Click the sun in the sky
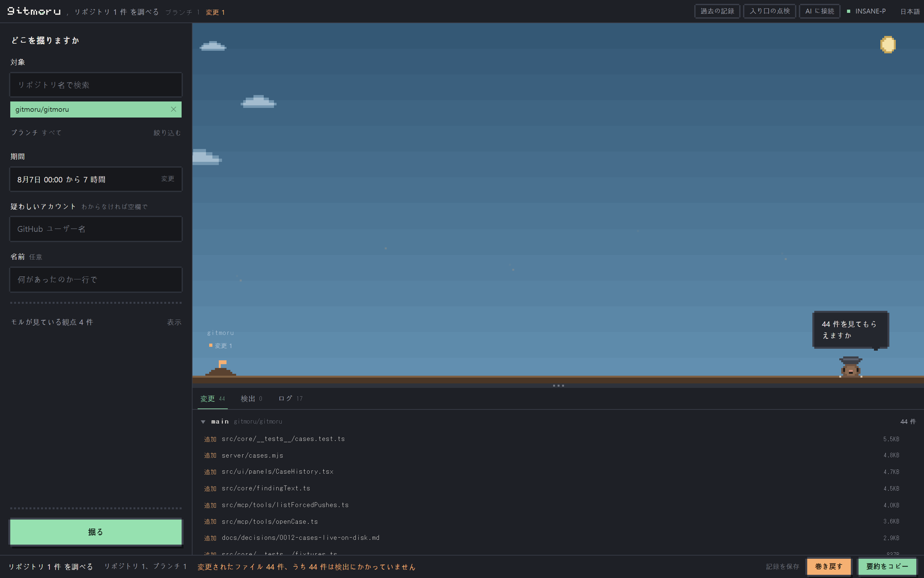 [x=888, y=44]
